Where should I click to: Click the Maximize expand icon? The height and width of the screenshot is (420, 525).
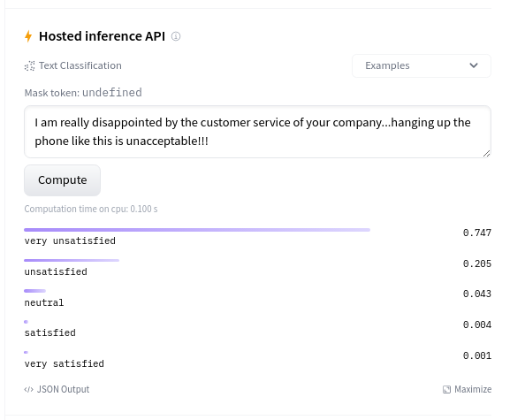click(446, 390)
